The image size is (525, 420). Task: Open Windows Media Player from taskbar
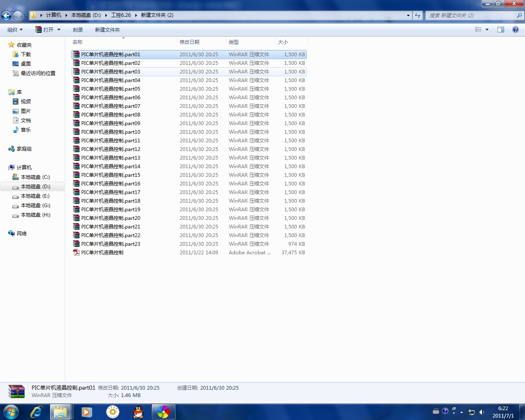(x=87, y=412)
